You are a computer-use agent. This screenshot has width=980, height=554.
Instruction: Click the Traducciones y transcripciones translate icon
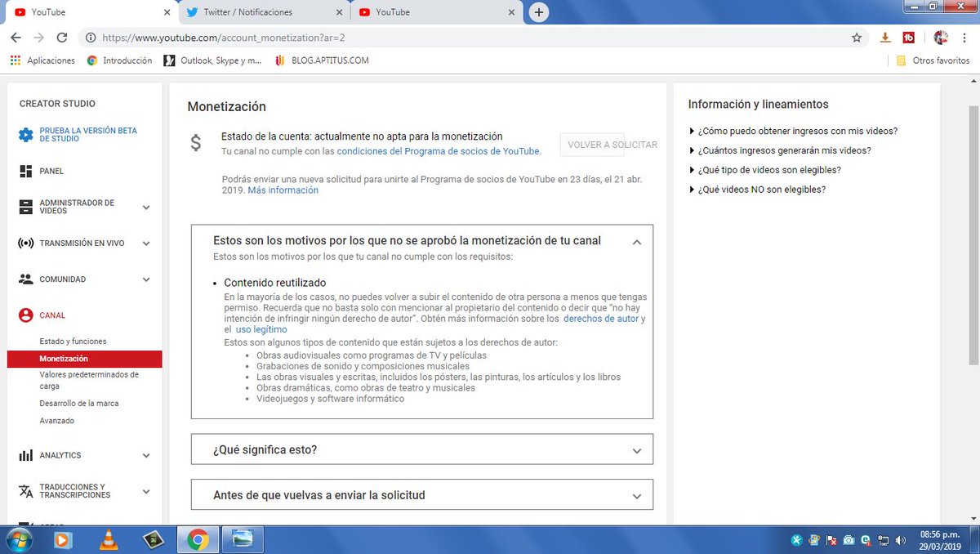click(x=25, y=491)
